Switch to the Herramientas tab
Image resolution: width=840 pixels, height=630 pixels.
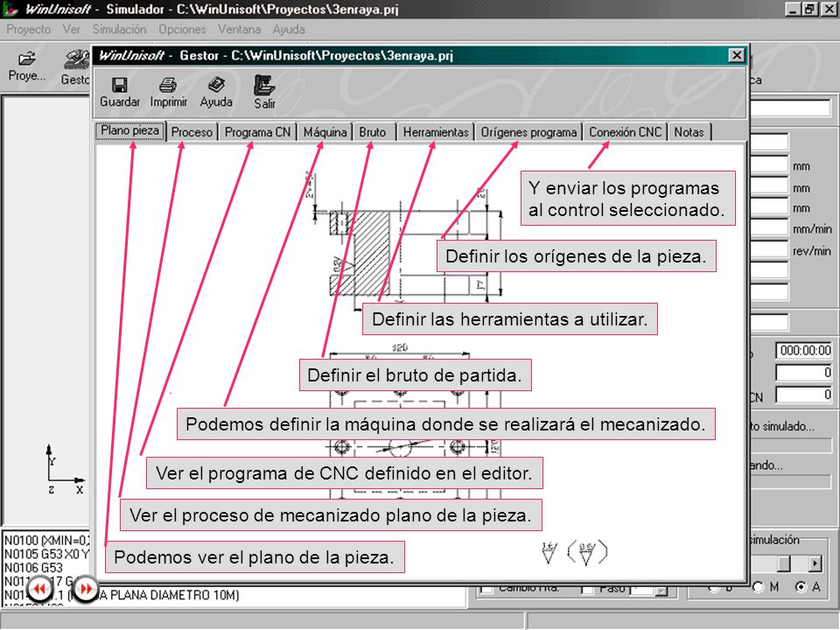[436, 132]
